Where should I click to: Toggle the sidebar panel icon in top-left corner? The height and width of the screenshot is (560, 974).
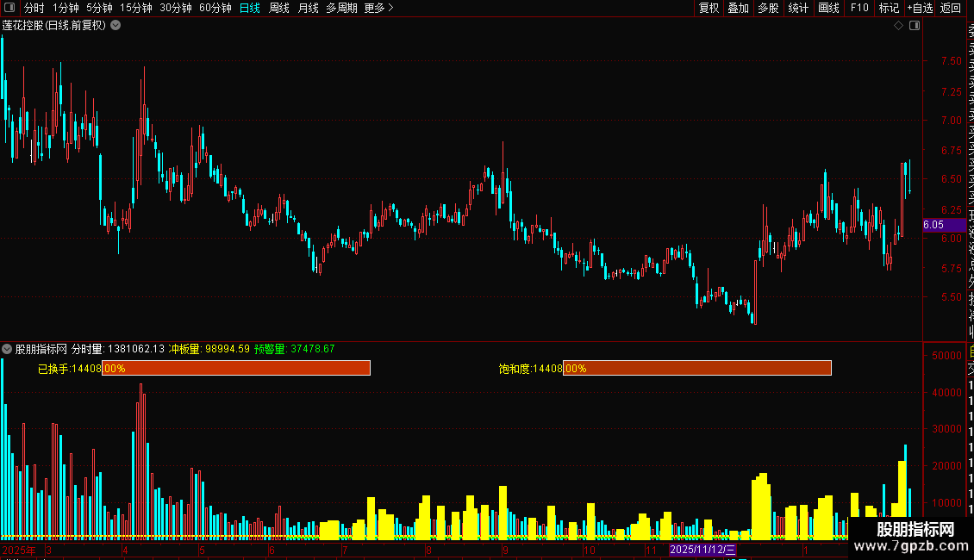pyautogui.click(x=9, y=8)
